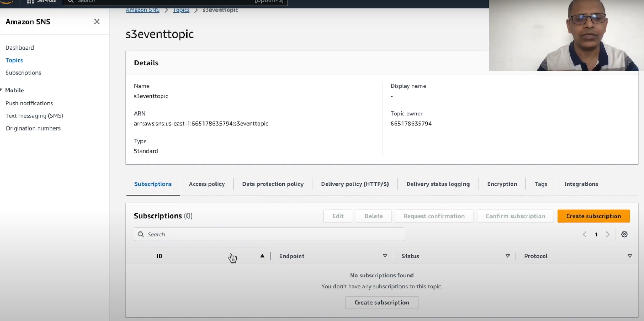
Task: Go to previous page of subscriptions
Action: (585, 234)
